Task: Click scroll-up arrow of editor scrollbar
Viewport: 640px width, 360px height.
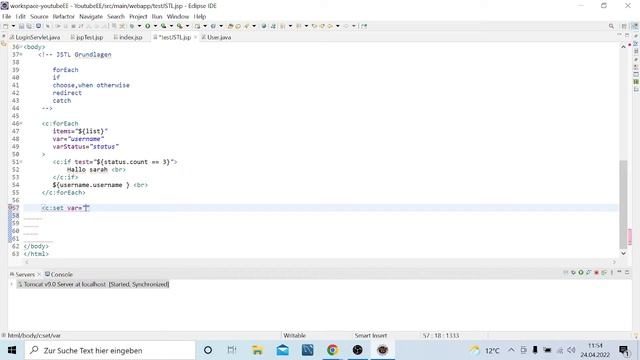Action: click(623, 47)
